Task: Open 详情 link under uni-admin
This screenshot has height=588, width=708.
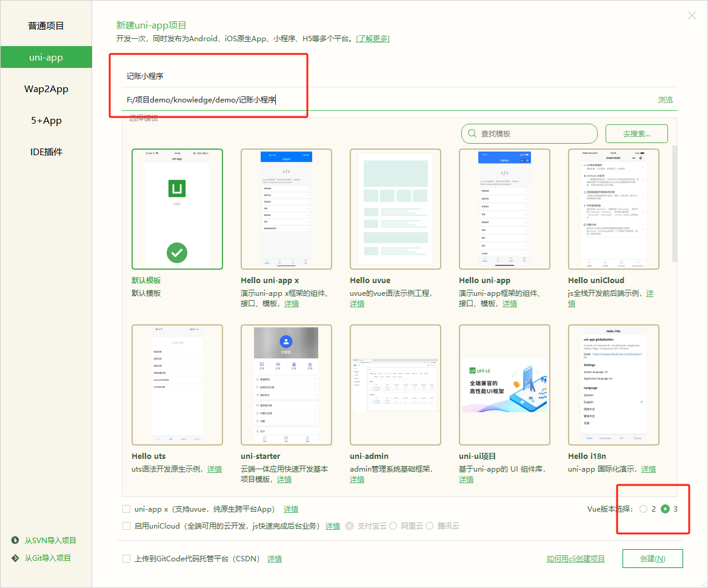Action: pos(356,479)
